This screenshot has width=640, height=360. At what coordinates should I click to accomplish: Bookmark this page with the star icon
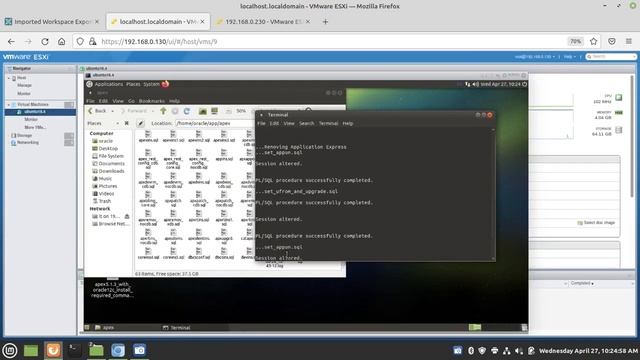coord(593,41)
